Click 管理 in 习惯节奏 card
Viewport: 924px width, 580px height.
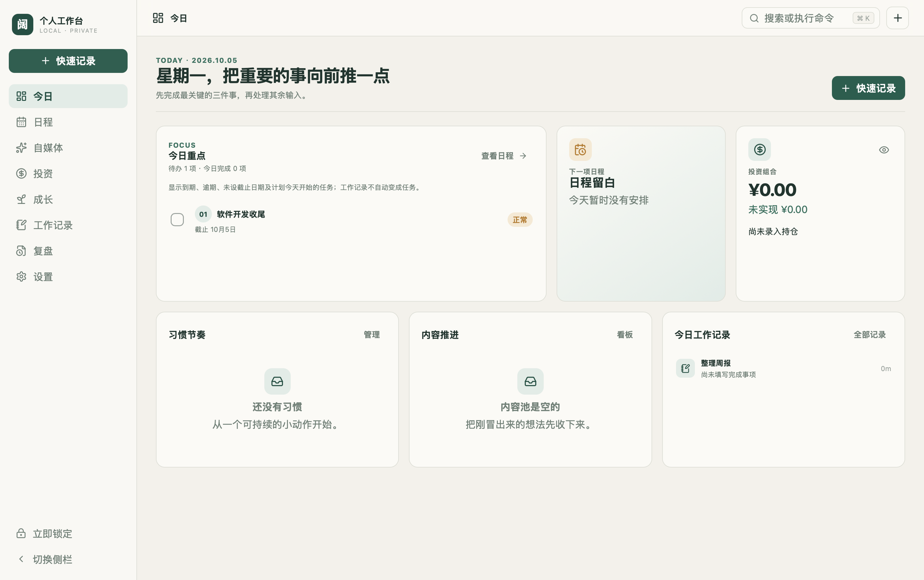pyautogui.click(x=371, y=335)
